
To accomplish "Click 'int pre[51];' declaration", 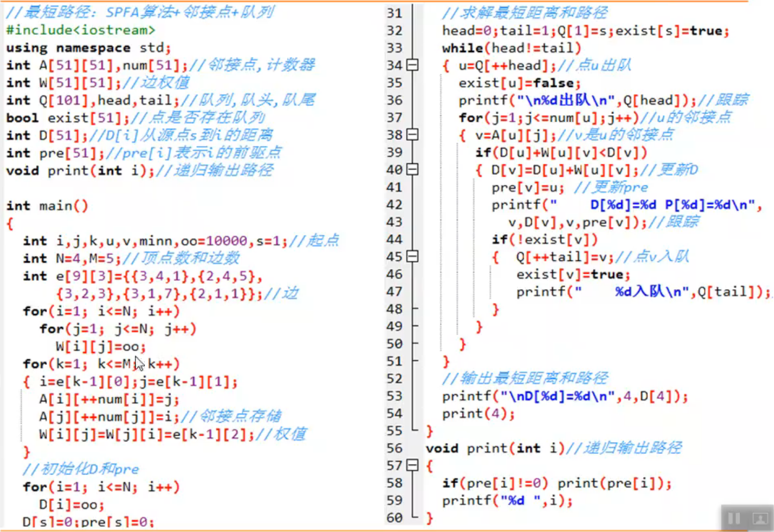I will [55, 153].
